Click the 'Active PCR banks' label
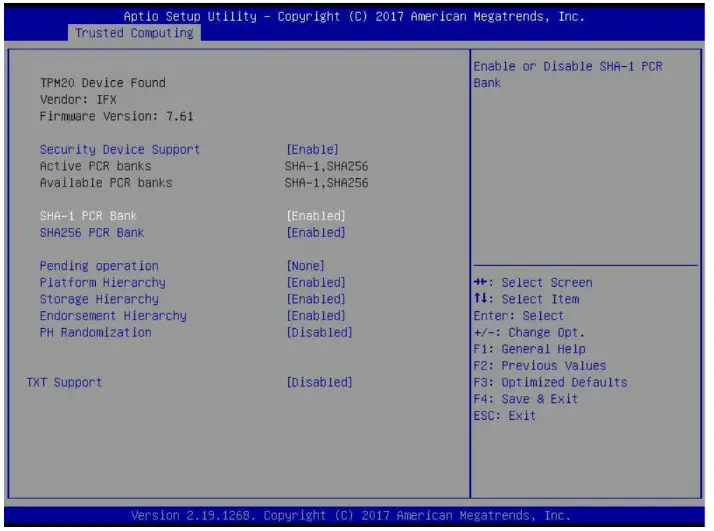The image size is (714, 531). coord(96,166)
